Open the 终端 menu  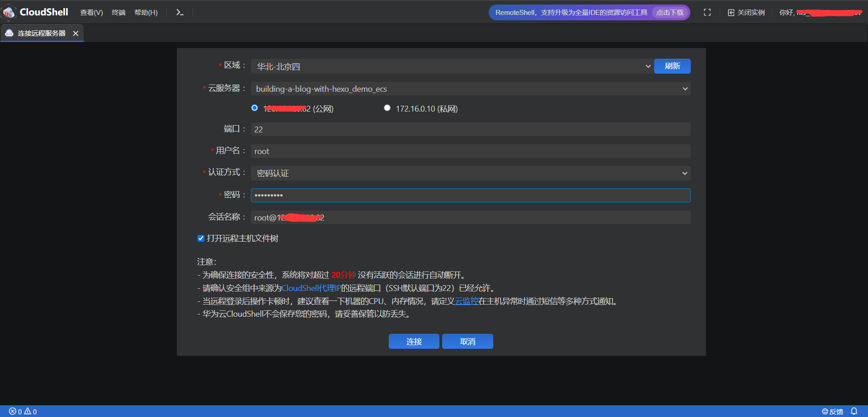118,12
